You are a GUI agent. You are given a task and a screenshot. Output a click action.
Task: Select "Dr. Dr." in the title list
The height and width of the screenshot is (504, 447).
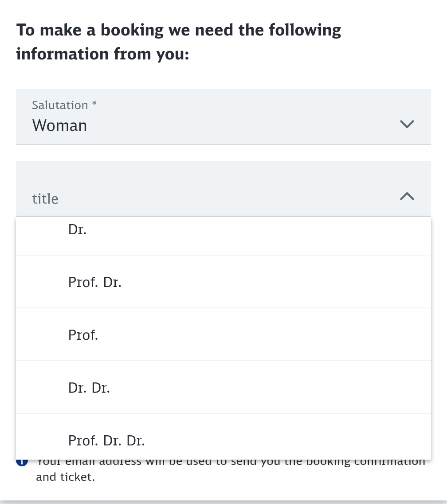coord(89,388)
